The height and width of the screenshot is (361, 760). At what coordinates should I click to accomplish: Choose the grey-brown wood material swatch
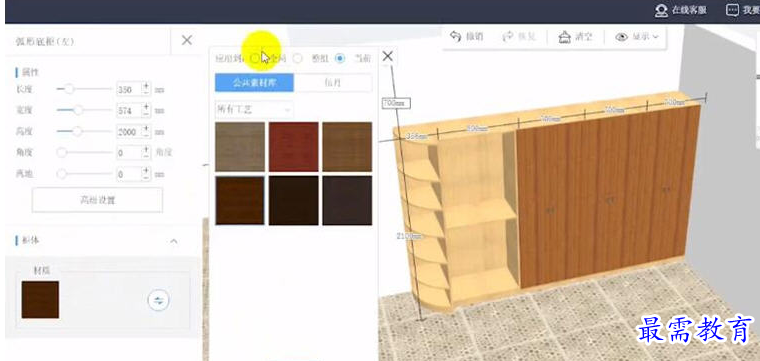click(240, 146)
